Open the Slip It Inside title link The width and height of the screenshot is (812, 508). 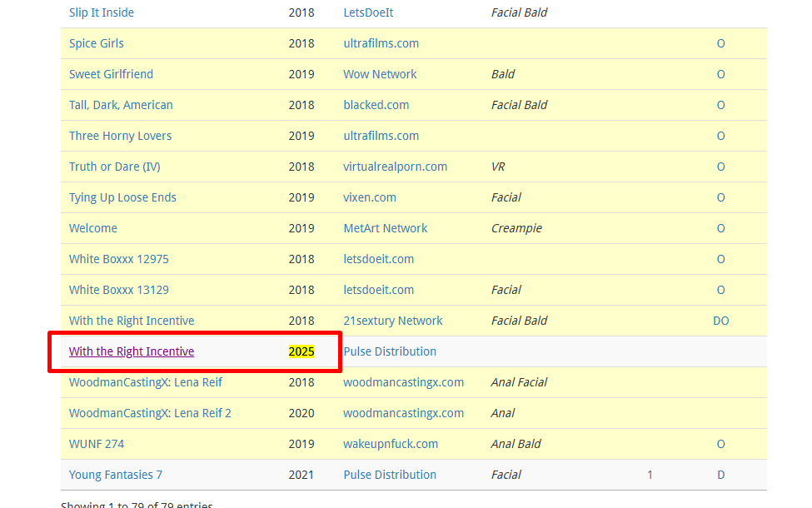click(102, 12)
